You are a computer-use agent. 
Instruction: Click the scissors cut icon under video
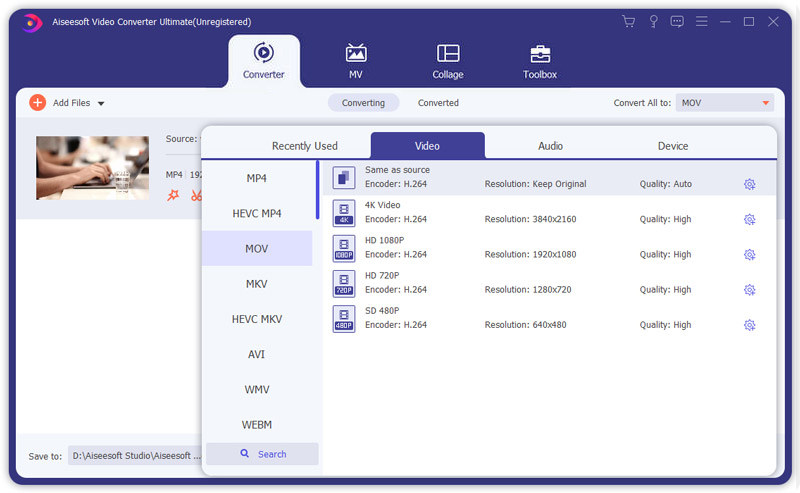click(196, 195)
